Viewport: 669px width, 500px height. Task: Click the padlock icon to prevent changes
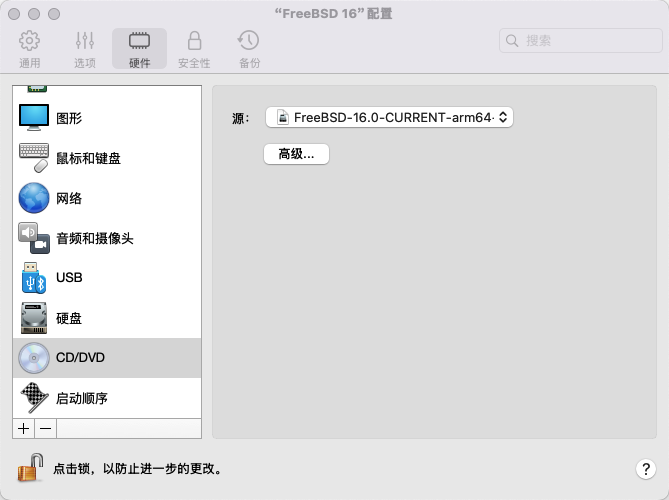pos(31,468)
